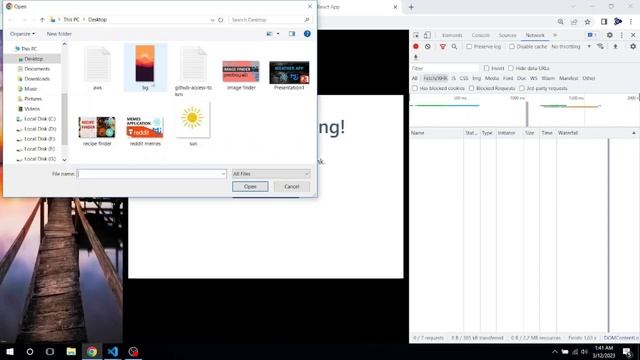Click New folder in file dialog
640x360 pixels.
click(59, 34)
